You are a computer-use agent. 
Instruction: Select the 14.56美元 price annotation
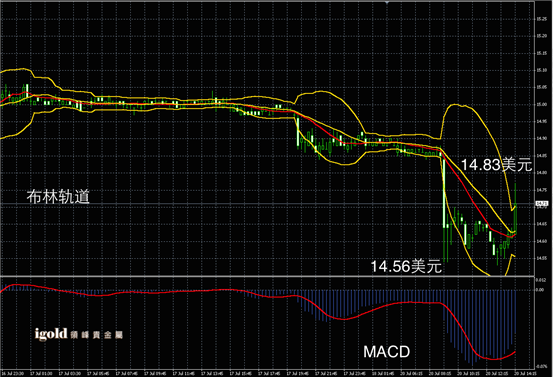(x=406, y=266)
